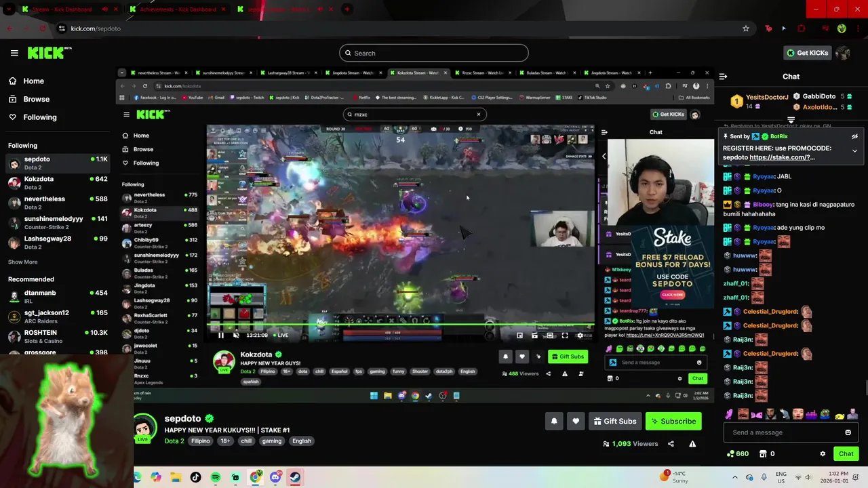Open the emoji picker in chat box
This screenshot has width=868, height=488.
[848, 432]
